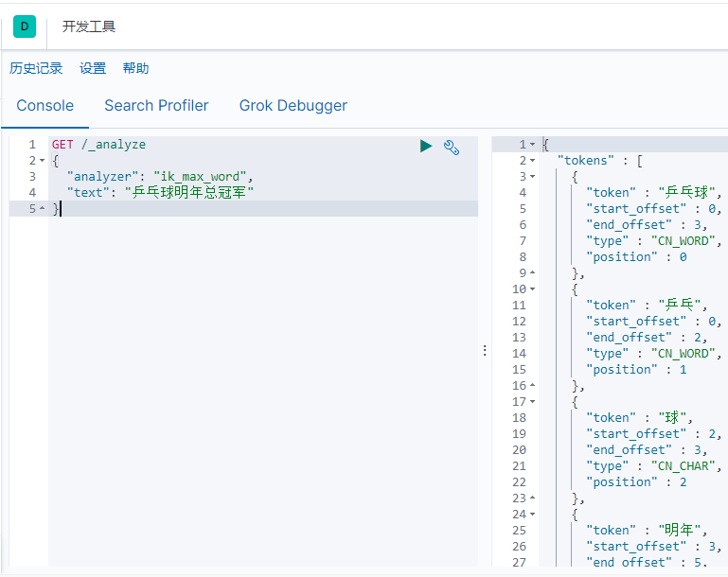Click the "token" : "乒乓" output line
The height and width of the screenshot is (577, 728).
click(647, 306)
